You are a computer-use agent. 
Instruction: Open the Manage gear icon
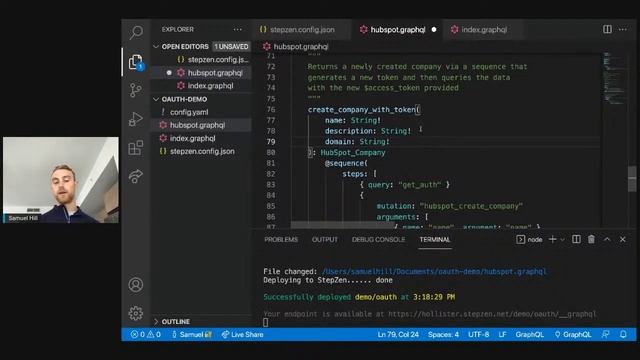136,313
